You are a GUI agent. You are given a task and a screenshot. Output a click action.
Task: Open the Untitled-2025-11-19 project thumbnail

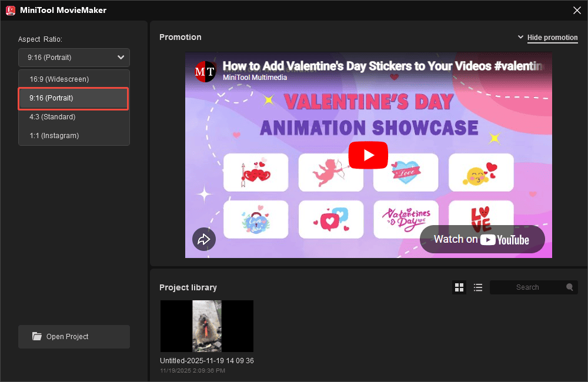pos(206,326)
